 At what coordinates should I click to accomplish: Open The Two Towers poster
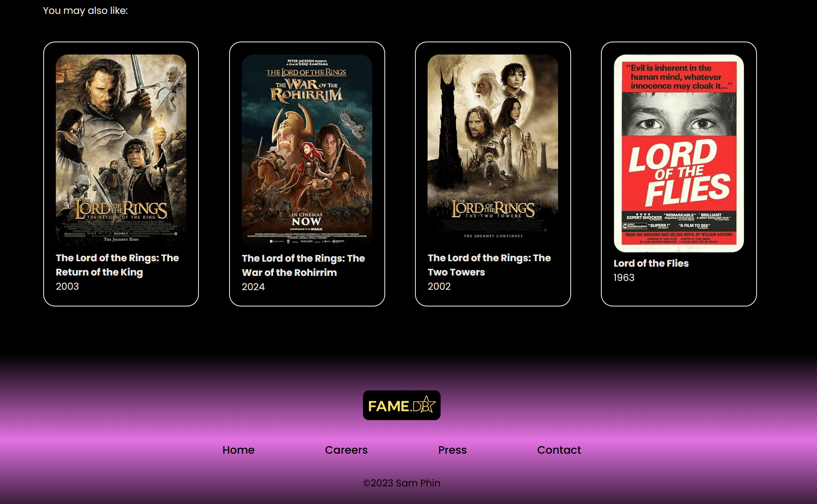(493, 151)
